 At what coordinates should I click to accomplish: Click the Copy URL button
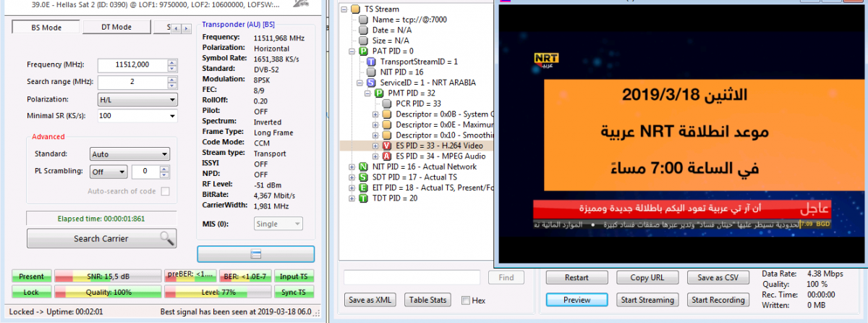647,277
